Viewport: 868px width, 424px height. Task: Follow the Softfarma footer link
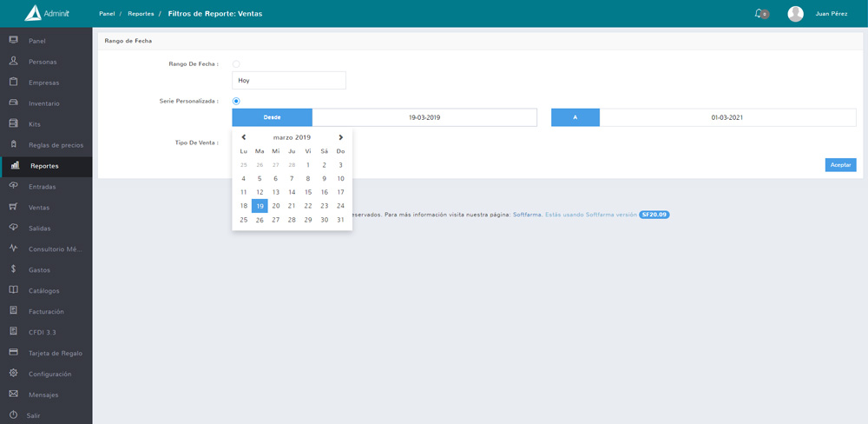pos(526,215)
